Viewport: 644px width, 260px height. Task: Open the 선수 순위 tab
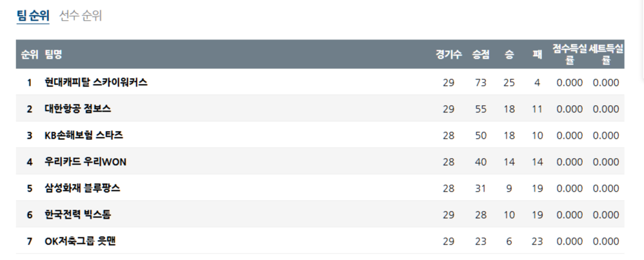point(81,16)
